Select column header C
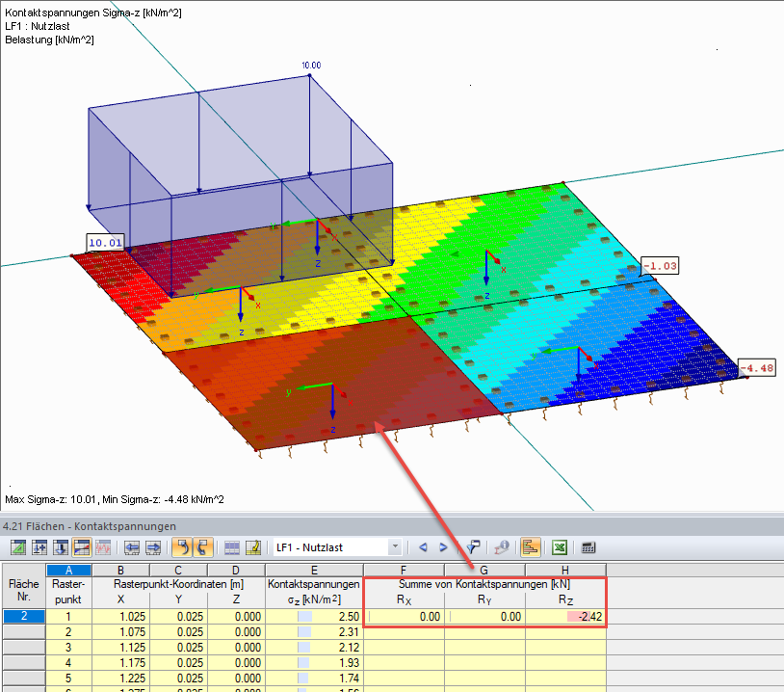This screenshot has height=692, width=784. tap(178, 570)
